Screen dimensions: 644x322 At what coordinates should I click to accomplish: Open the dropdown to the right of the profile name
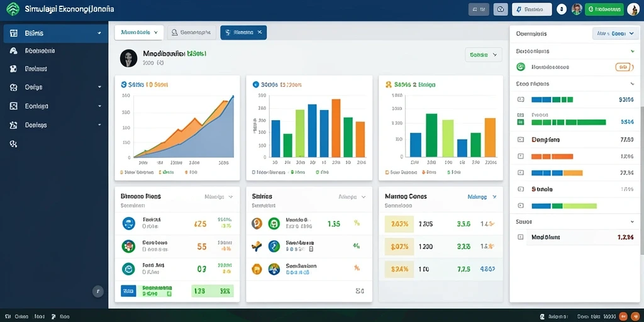[x=484, y=55]
